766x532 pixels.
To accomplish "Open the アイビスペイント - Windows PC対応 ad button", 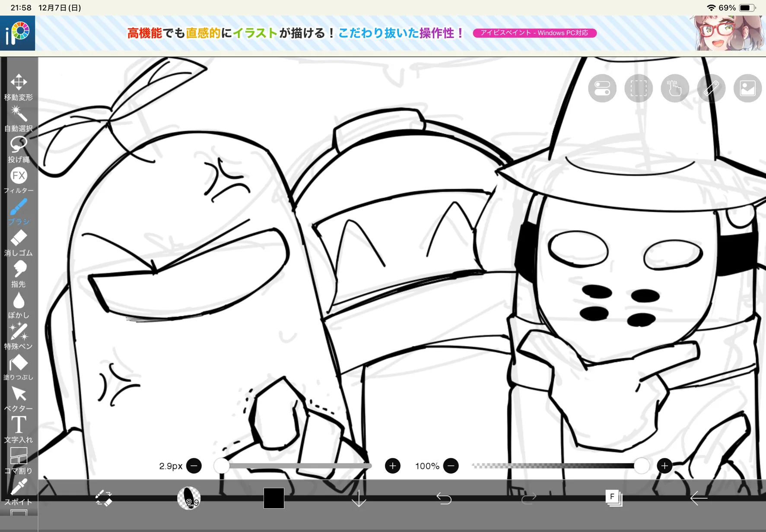I will 534,33.
